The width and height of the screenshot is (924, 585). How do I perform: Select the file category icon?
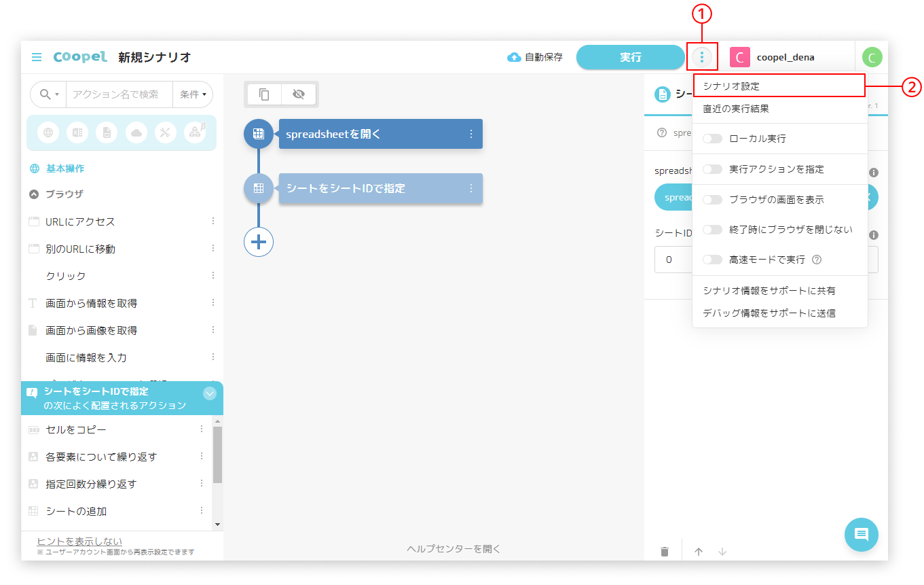[107, 132]
